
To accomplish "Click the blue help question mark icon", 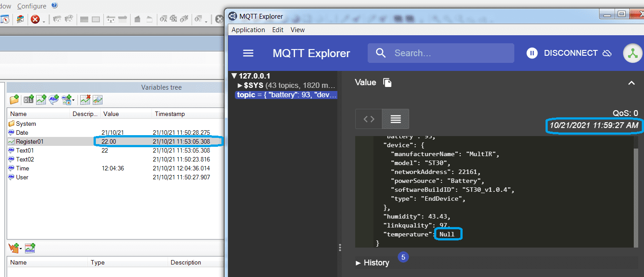I will pos(54,5).
